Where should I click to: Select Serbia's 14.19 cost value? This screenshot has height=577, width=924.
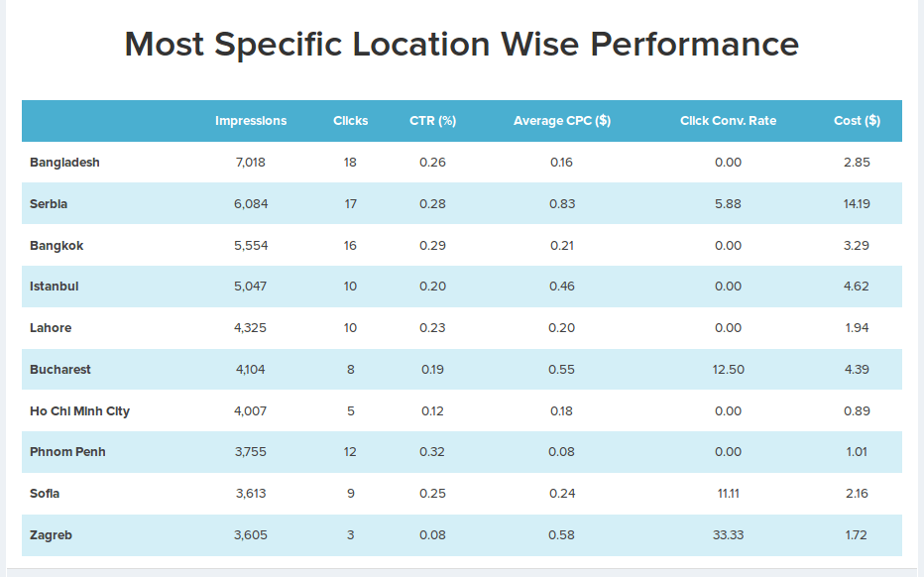(x=857, y=204)
